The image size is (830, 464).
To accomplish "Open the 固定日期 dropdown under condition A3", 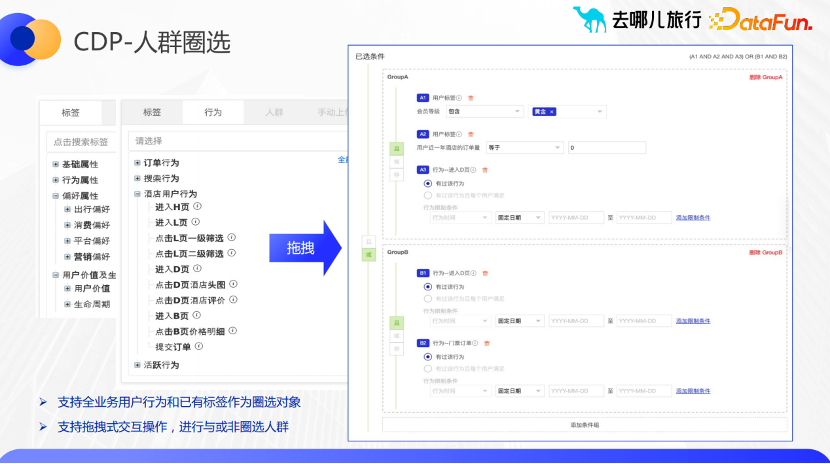I will tap(519, 217).
